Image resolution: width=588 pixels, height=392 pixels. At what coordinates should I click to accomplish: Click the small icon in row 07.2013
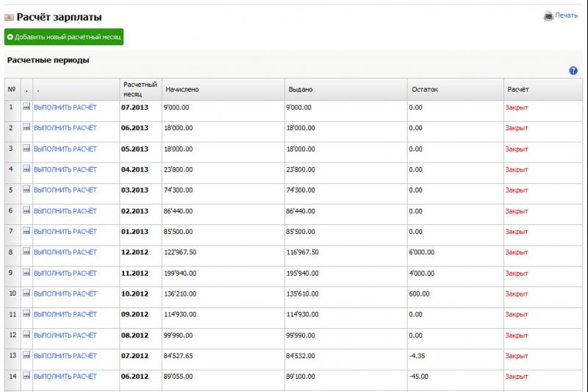(x=26, y=107)
